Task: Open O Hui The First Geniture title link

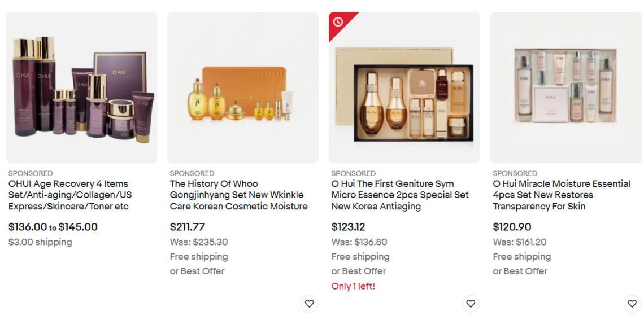Action: tap(400, 195)
